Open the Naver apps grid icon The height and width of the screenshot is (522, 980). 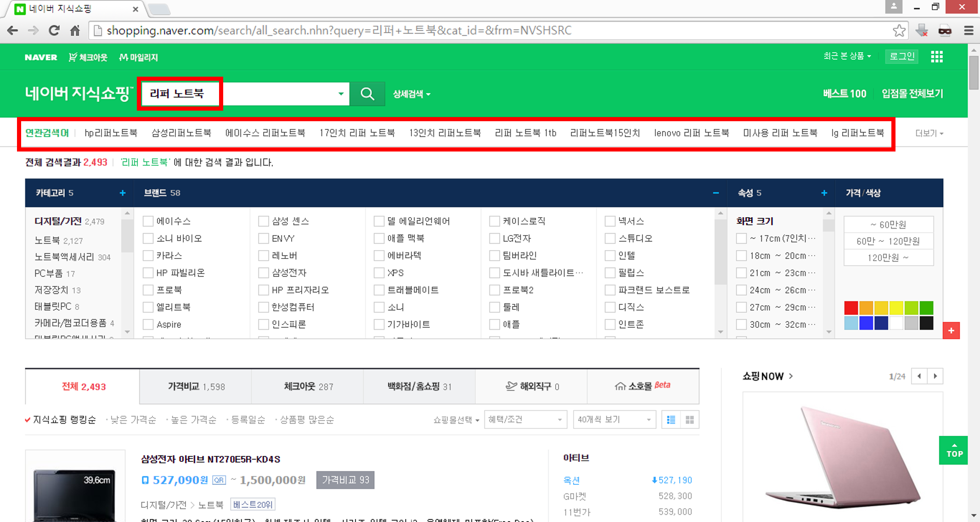pos(937,56)
